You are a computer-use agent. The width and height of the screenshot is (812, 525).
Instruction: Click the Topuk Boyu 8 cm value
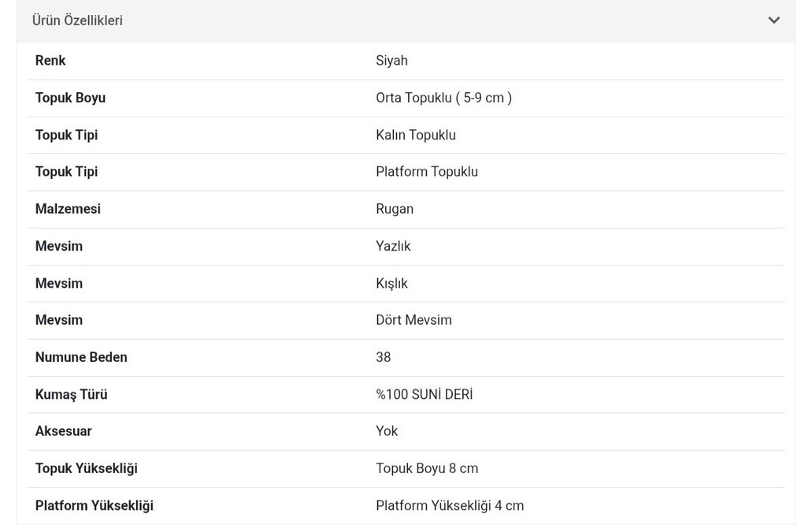point(427,468)
